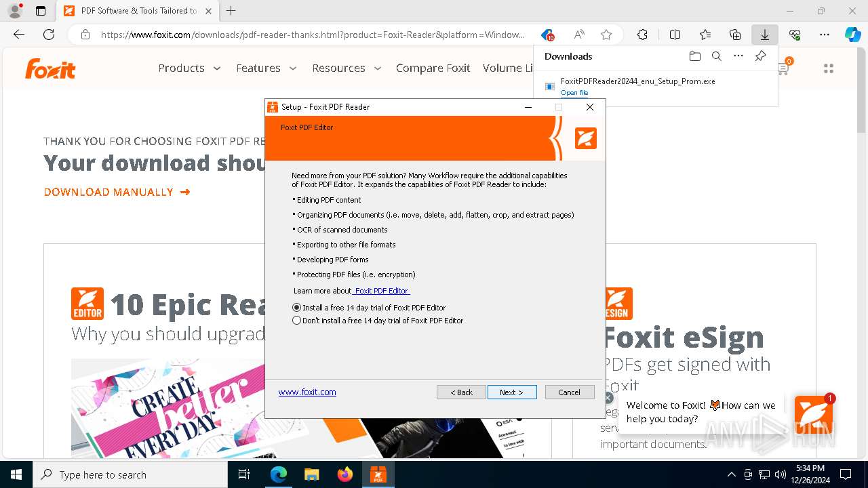This screenshot has width=868, height=488.
Task: Click shopping tag icon in address bar
Action: coord(547,35)
